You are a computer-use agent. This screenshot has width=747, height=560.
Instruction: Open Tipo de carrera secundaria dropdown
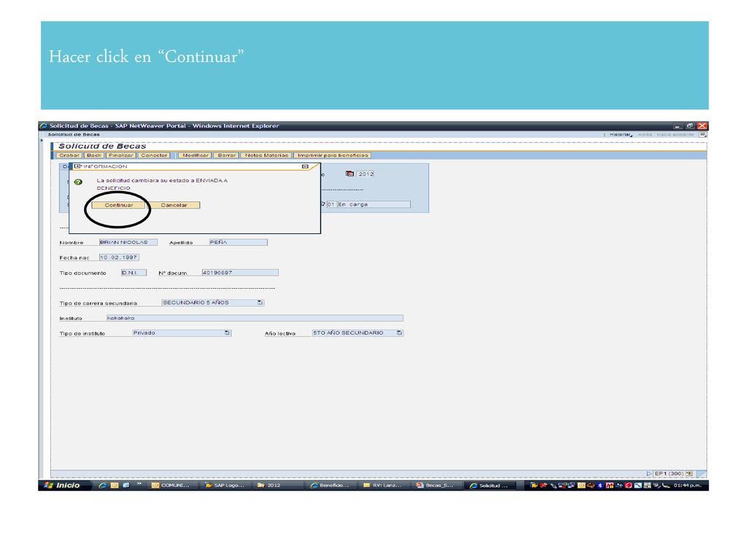[x=260, y=303]
